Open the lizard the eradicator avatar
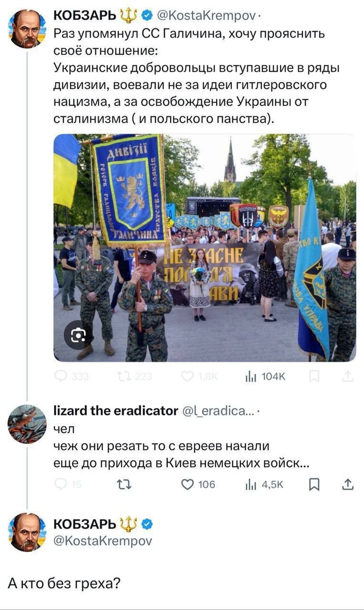 [x=27, y=424]
